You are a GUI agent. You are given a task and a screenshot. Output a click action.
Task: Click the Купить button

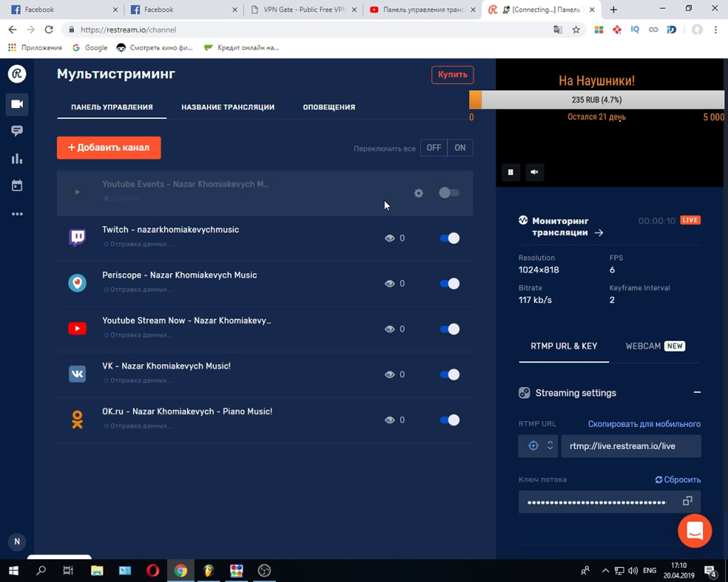pyautogui.click(x=453, y=75)
